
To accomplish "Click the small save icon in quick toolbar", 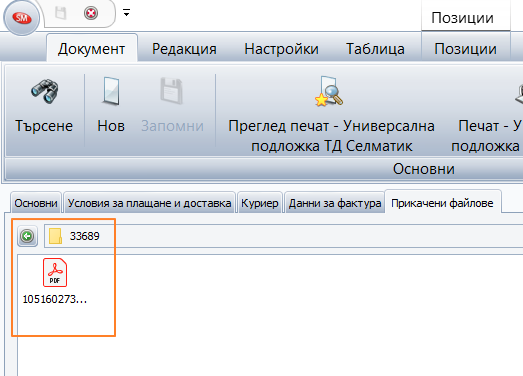I will coord(61,13).
